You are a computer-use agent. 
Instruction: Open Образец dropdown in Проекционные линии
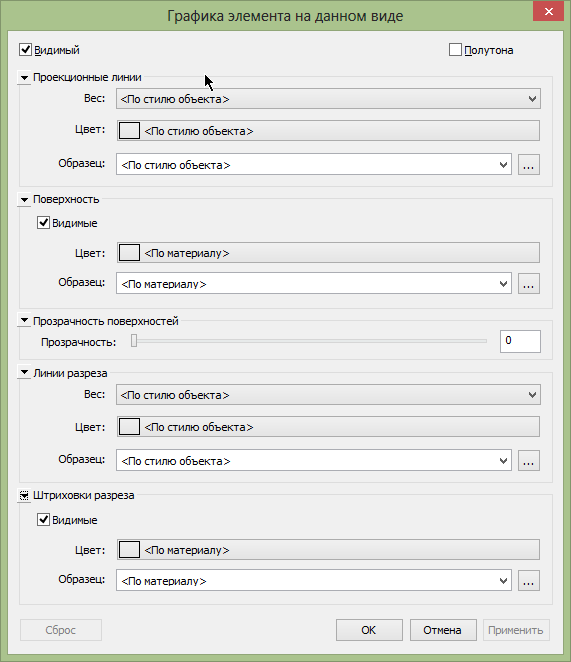click(314, 165)
